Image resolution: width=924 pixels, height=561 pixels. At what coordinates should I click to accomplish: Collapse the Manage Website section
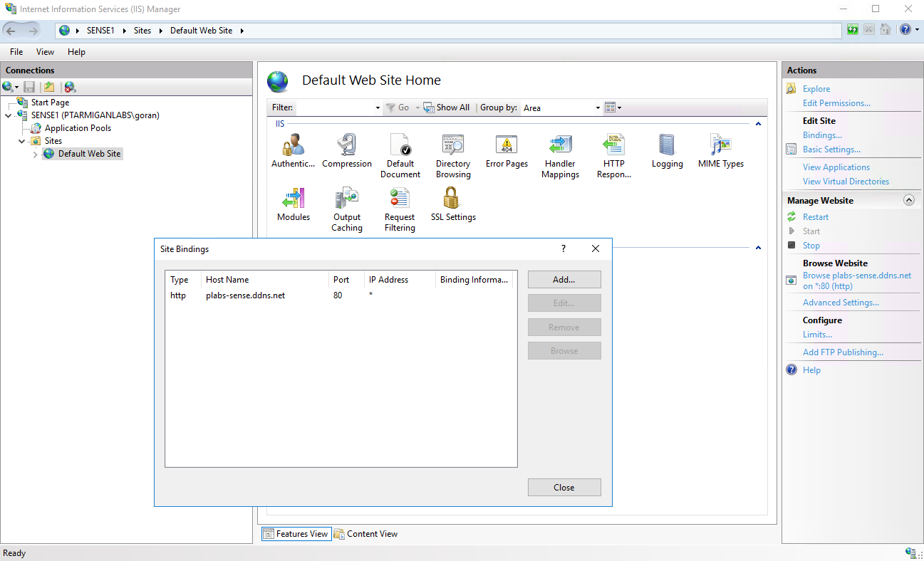tap(908, 201)
